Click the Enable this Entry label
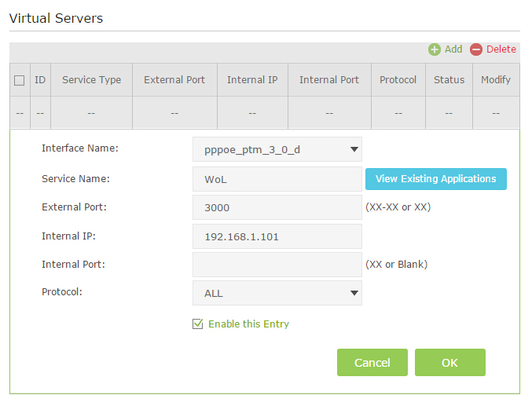 [248, 324]
